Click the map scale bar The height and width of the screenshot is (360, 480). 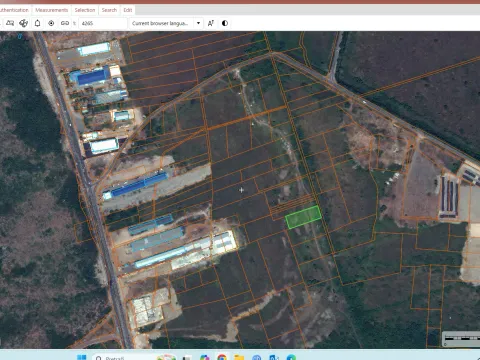pyautogui.click(x=461, y=339)
